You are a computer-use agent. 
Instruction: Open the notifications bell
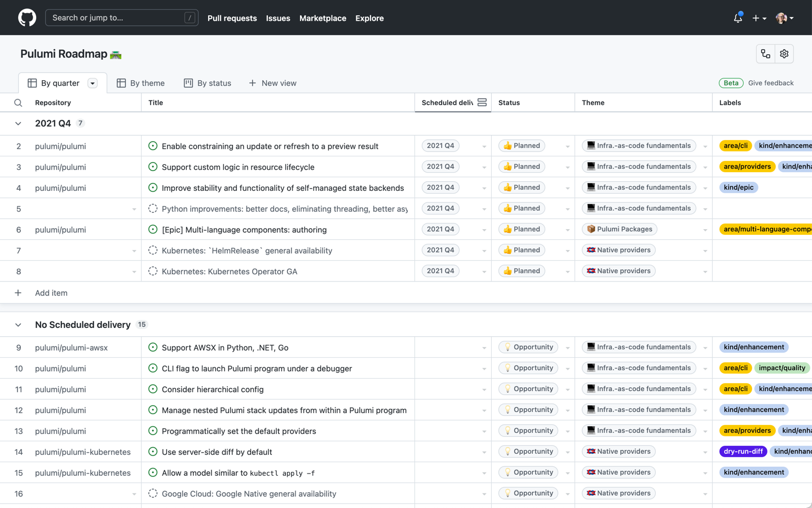pos(738,18)
